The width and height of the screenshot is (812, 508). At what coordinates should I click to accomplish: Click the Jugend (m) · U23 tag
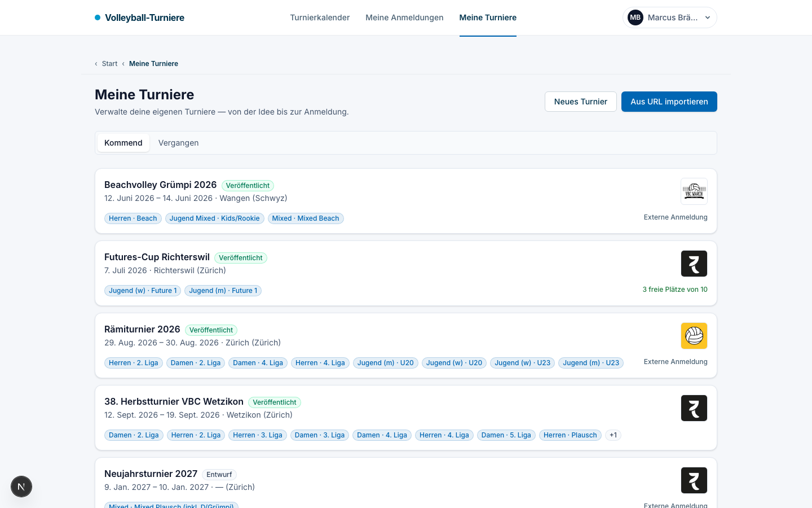coord(591,363)
